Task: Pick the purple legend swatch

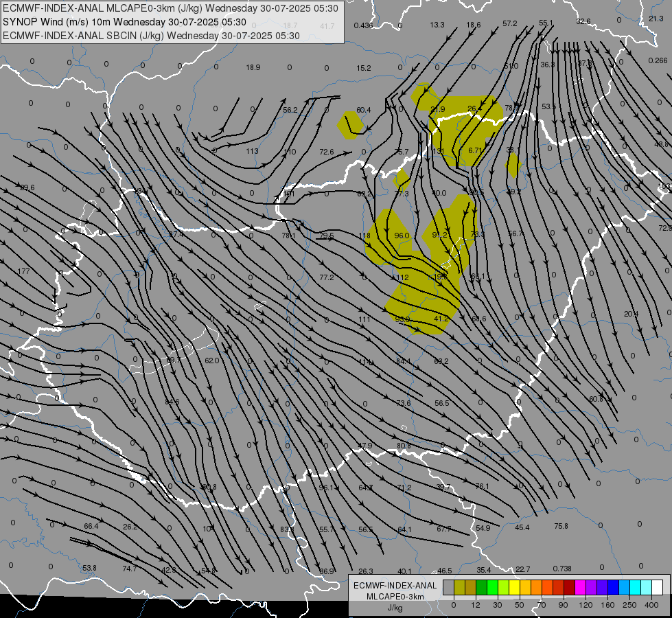Action: click(x=592, y=588)
